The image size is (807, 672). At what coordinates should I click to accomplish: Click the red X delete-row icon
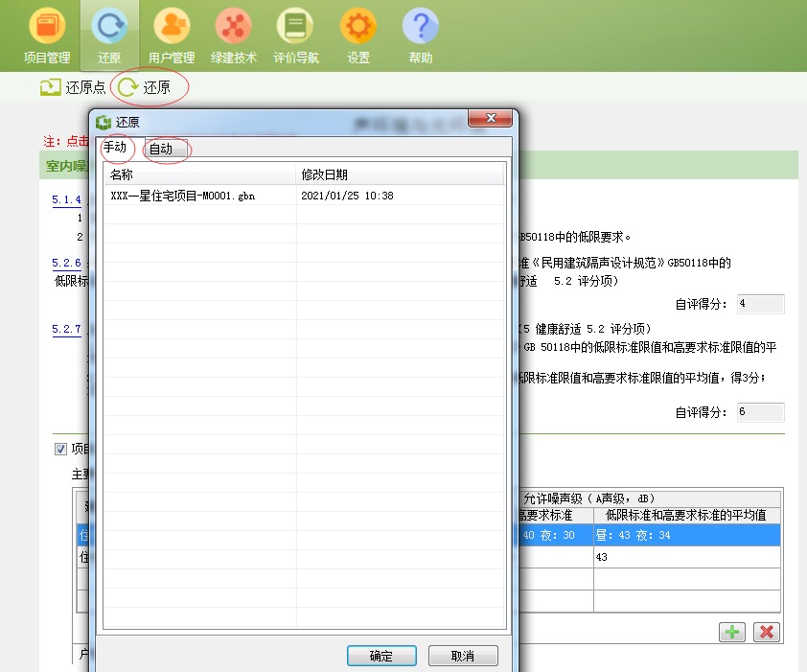(767, 632)
